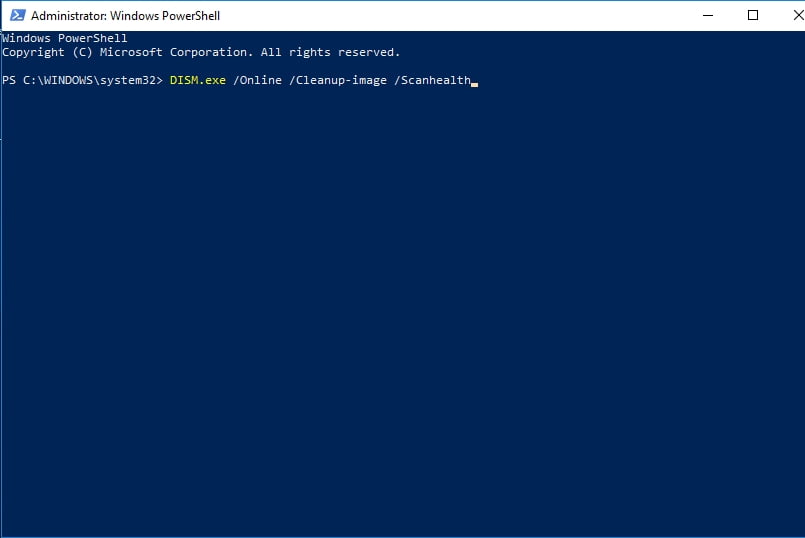Screen dimensions: 805x538
Task: Click the 'Windows PowerShell' banner line
Action: [x=65, y=38]
